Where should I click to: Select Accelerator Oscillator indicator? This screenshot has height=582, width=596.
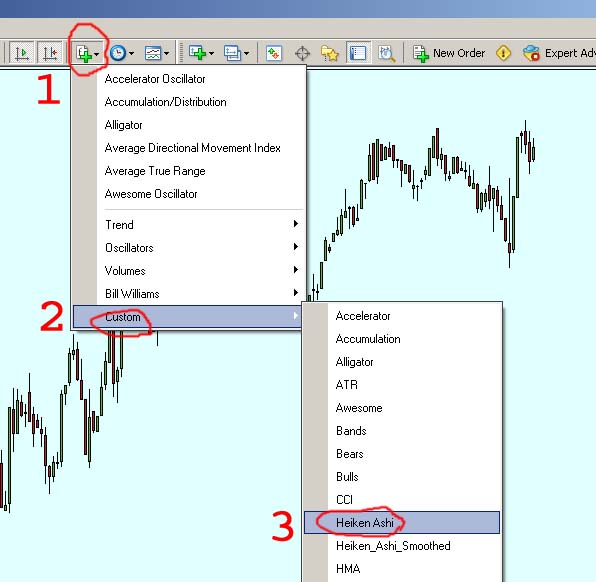click(x=189, y=79)
